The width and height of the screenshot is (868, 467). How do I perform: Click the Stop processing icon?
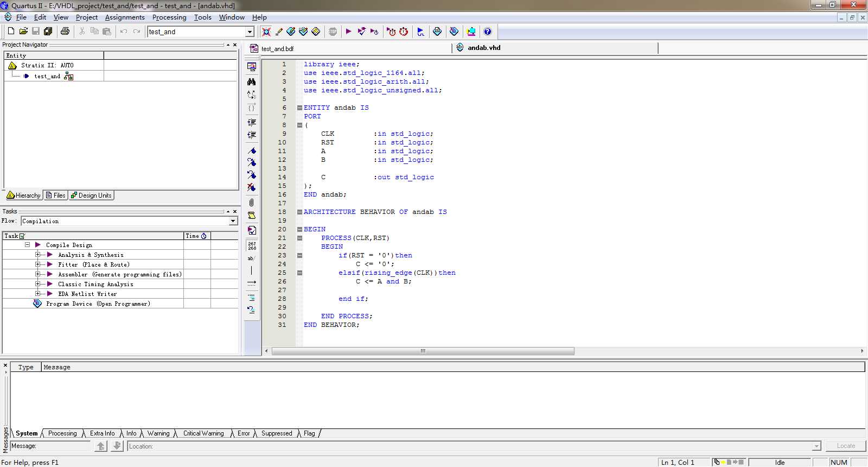[333, 31]
